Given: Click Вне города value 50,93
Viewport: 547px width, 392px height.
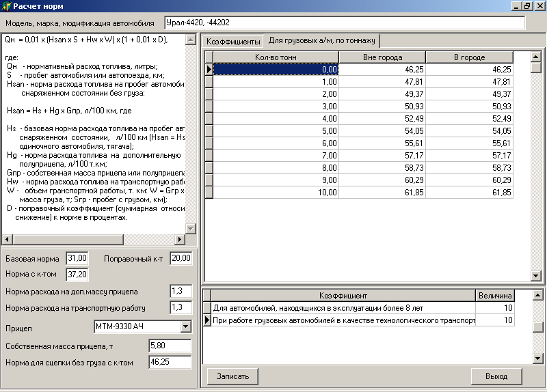Looking at the screenshot, I should pyautogui.click(x=382, y=107).
